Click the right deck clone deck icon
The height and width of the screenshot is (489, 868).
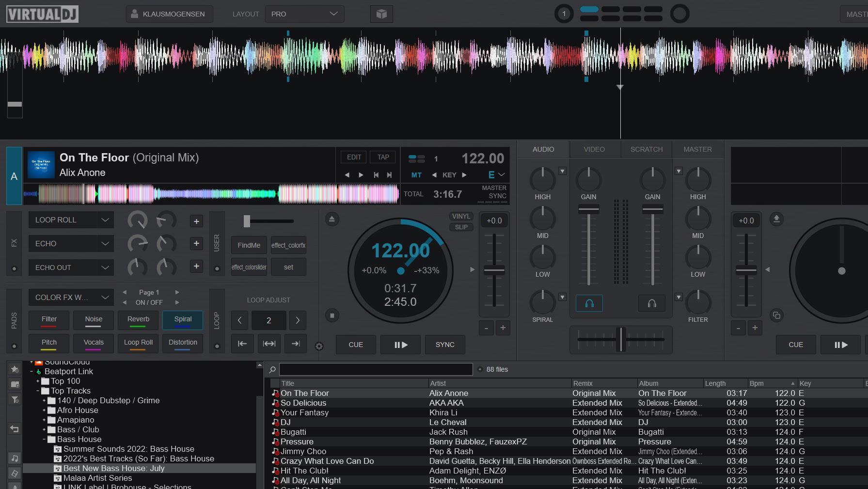776,315
